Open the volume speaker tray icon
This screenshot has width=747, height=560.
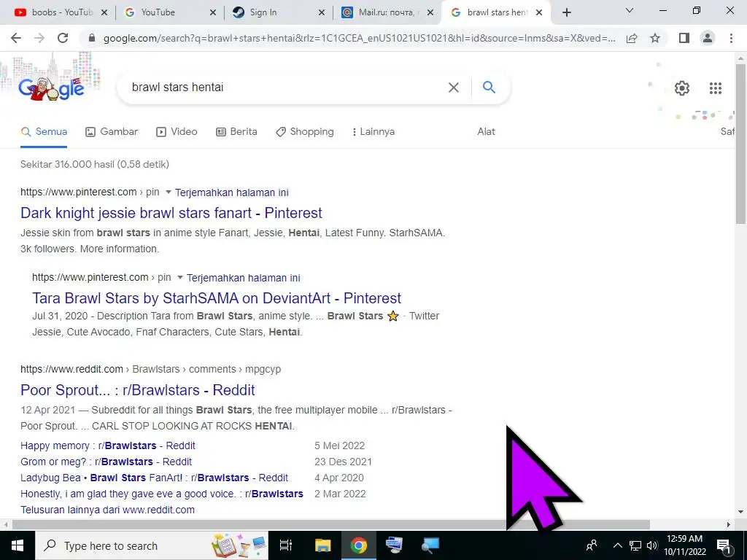(x=652, y=545)
